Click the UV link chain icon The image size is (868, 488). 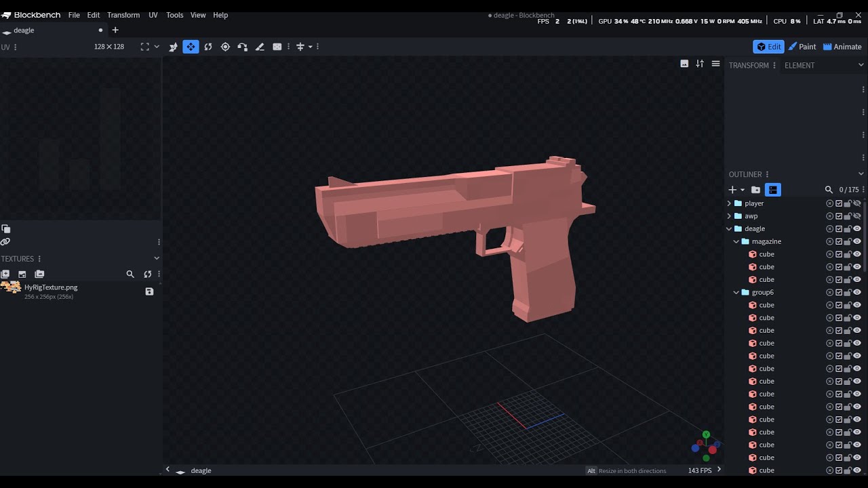click(x=5, y=242)
